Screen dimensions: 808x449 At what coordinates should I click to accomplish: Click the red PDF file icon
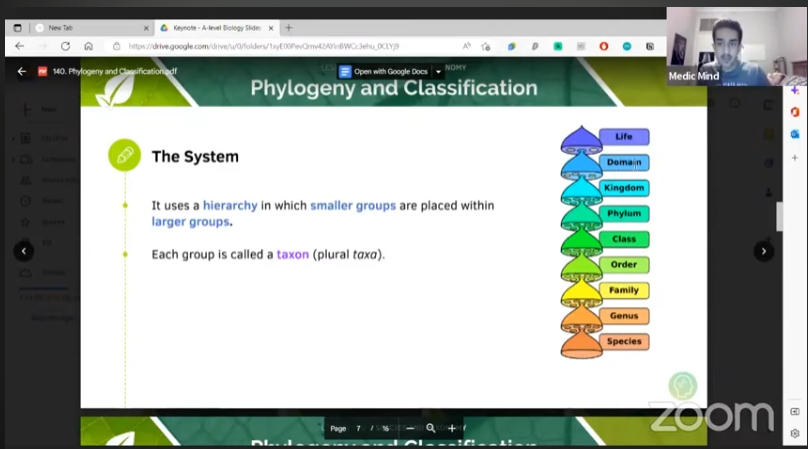(x=42, y=71)
